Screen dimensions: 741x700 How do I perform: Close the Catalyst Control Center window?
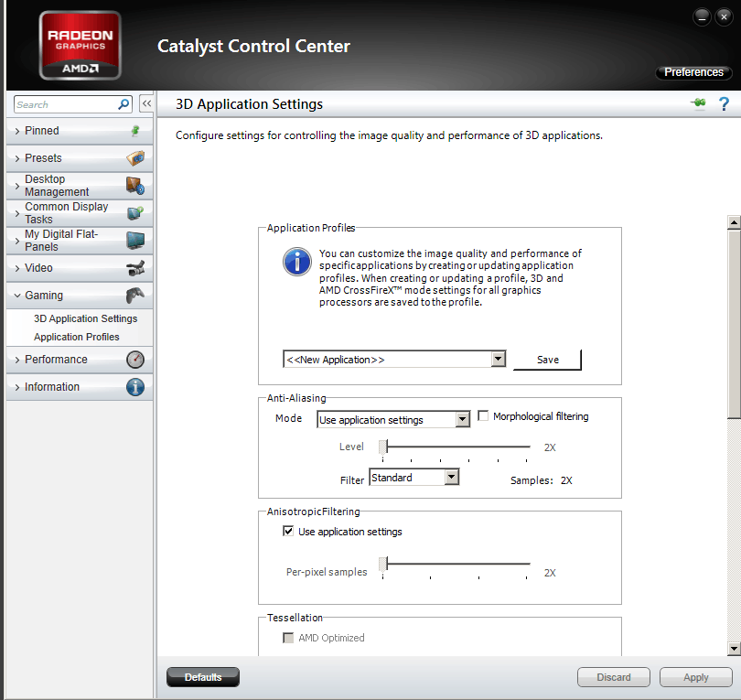point(724,17)
